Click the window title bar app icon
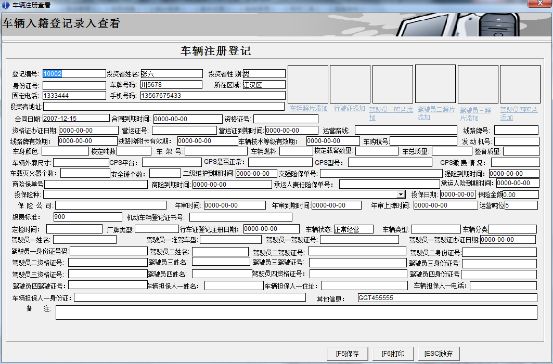553x364 pixels. click(5, 5)
